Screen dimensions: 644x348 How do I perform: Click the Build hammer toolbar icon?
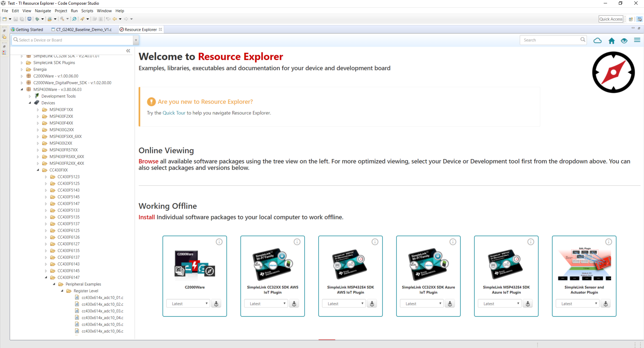click(62, 19)
